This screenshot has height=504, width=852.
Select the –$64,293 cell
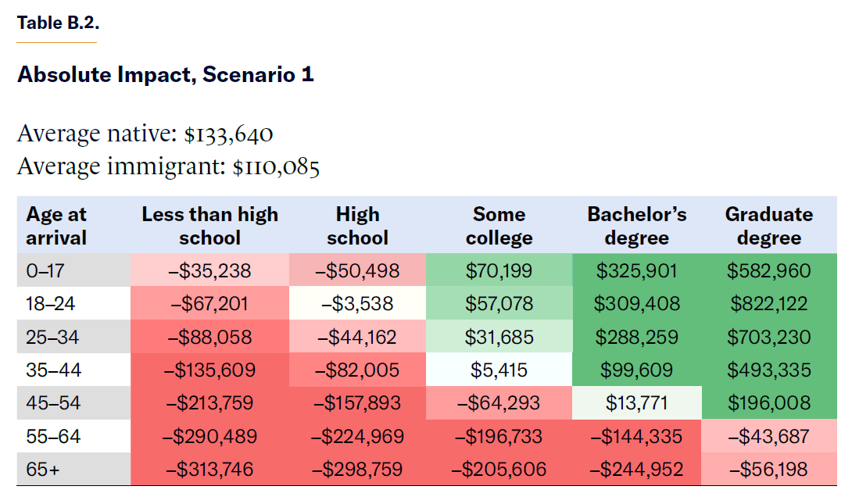499,403
